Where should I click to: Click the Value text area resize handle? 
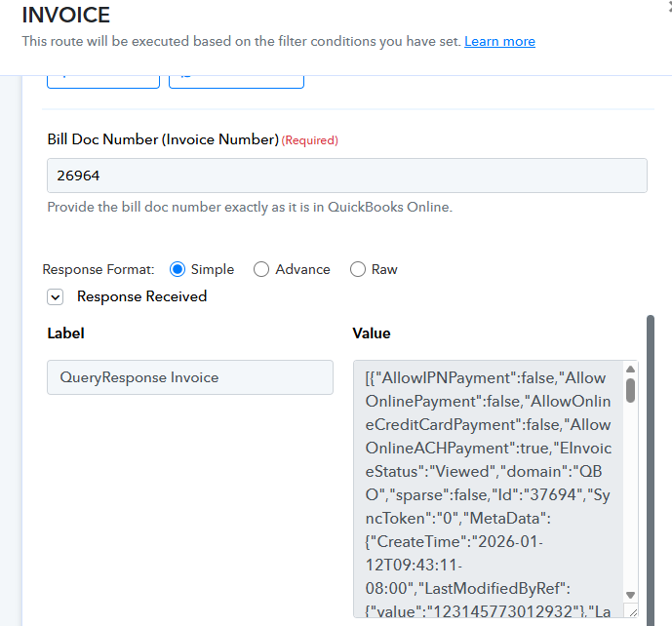(632, 611)
